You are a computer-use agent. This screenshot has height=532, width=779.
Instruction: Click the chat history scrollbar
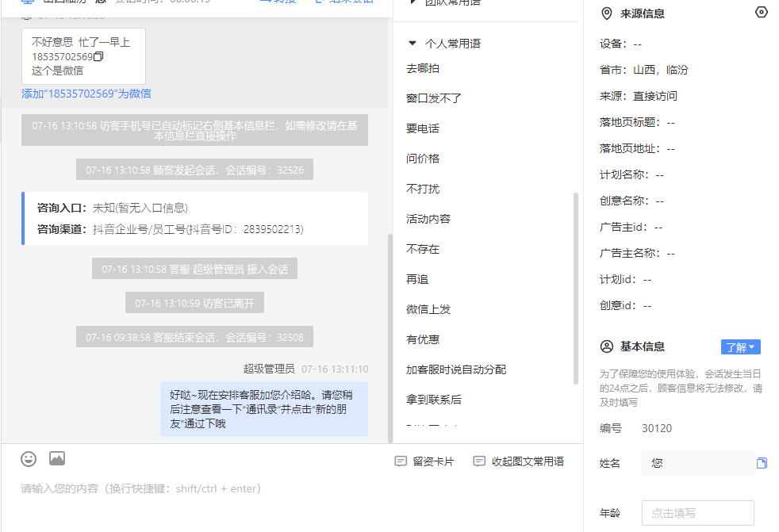(390, 338)
